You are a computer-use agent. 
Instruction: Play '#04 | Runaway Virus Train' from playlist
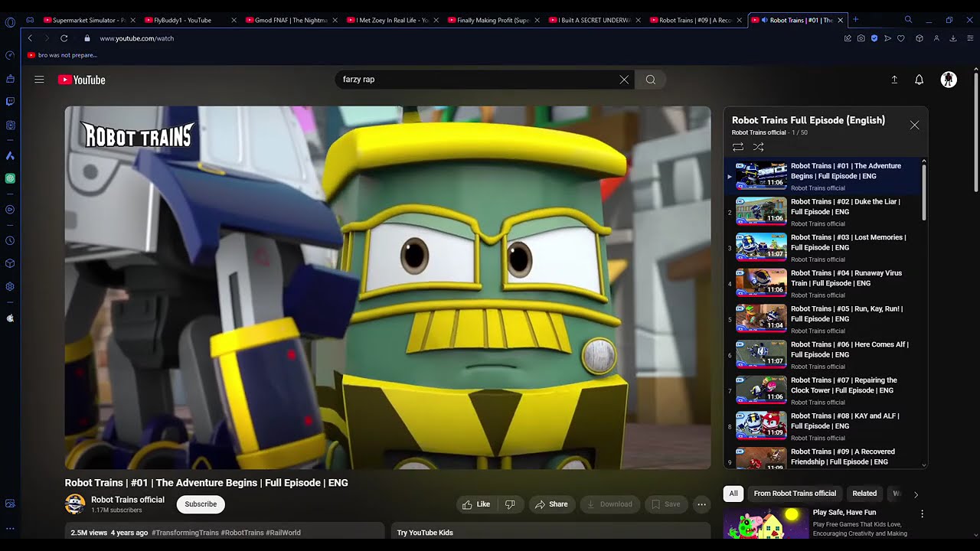coord(823,284)
